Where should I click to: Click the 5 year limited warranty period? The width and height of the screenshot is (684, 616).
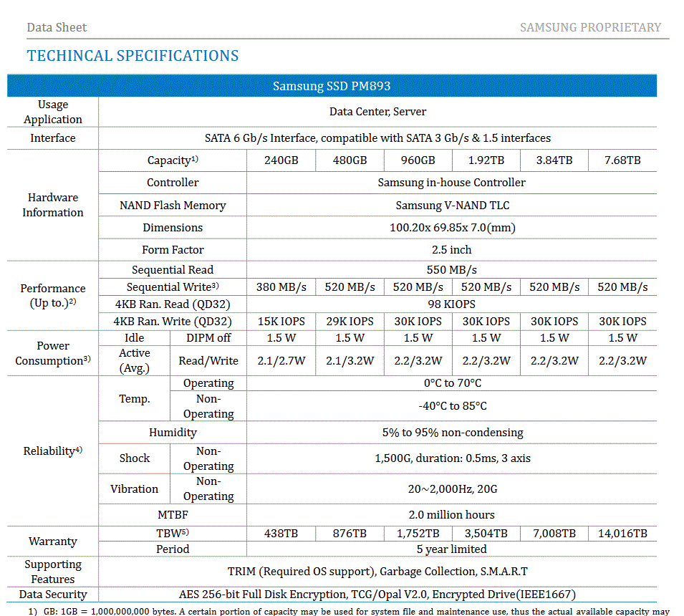coord(451,549)
